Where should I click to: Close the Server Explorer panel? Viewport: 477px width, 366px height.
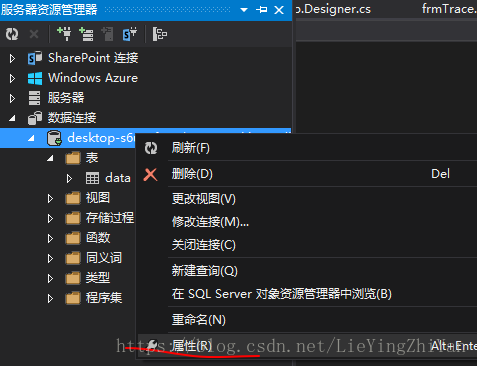(x=279, y=10)
